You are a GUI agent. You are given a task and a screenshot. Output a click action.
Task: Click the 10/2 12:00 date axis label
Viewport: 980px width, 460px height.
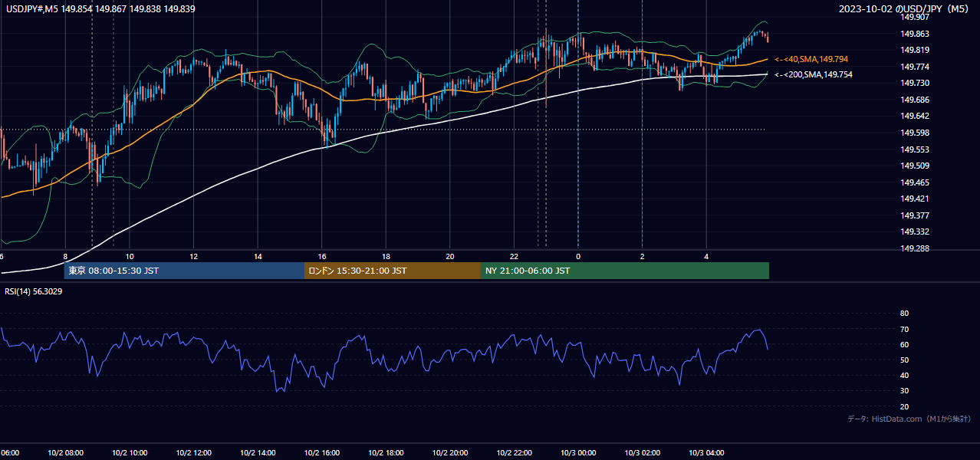coord(193,452)
